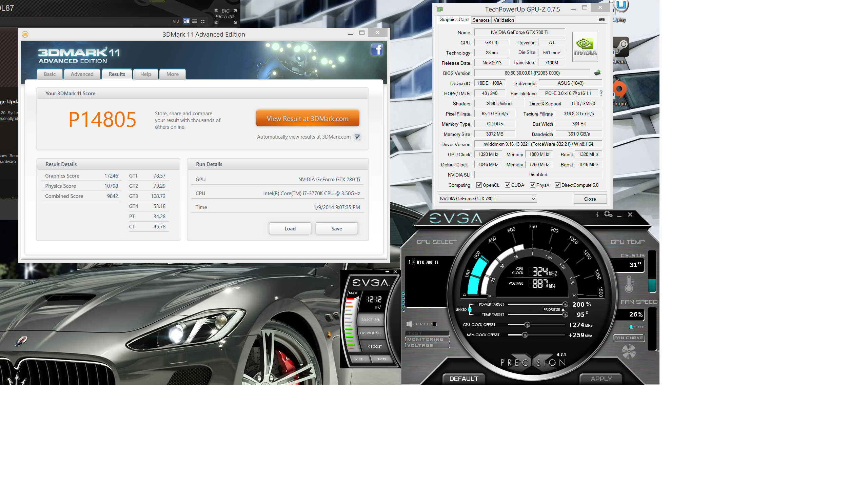This screenshot has height=488, width=868.
Task: Click the Facebook icon in 3DMark
Action: (377, 50)
